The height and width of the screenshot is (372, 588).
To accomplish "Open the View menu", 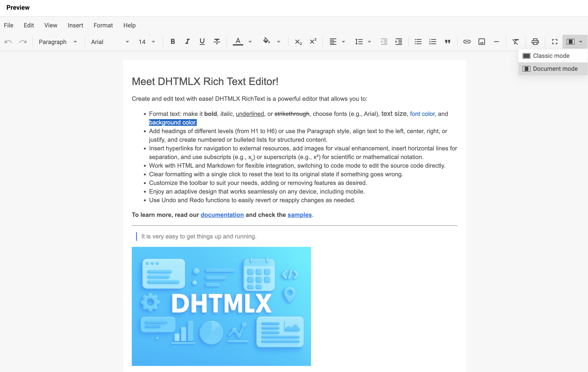I will tap(51, 25).
